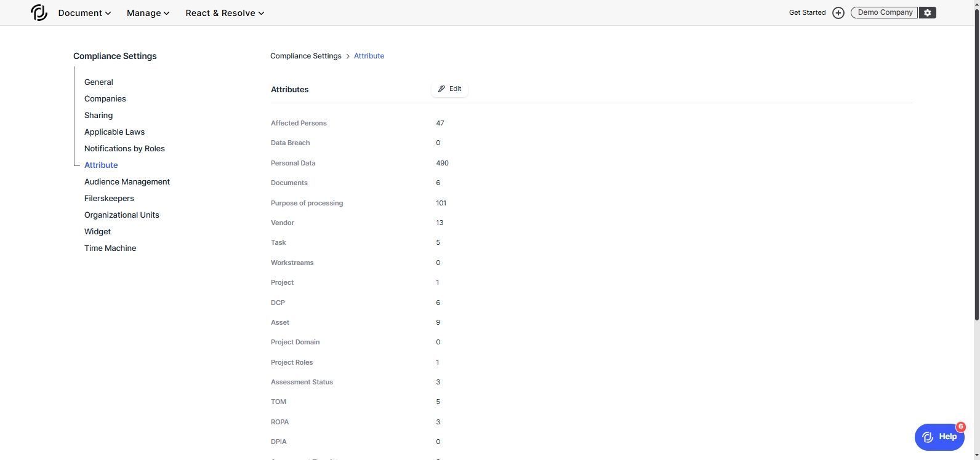980x460 pixels.
Task: Open Applicable Laws in sidebar
Action: click(114, 132)
